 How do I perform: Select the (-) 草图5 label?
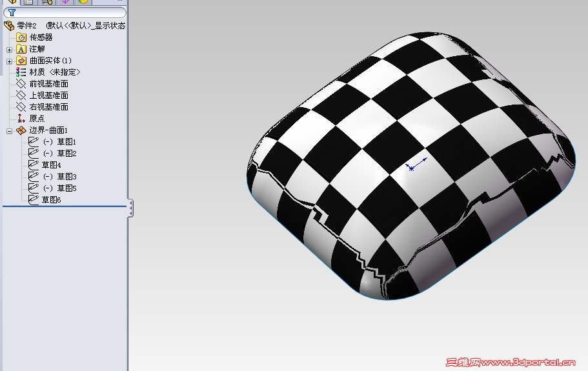59,188
